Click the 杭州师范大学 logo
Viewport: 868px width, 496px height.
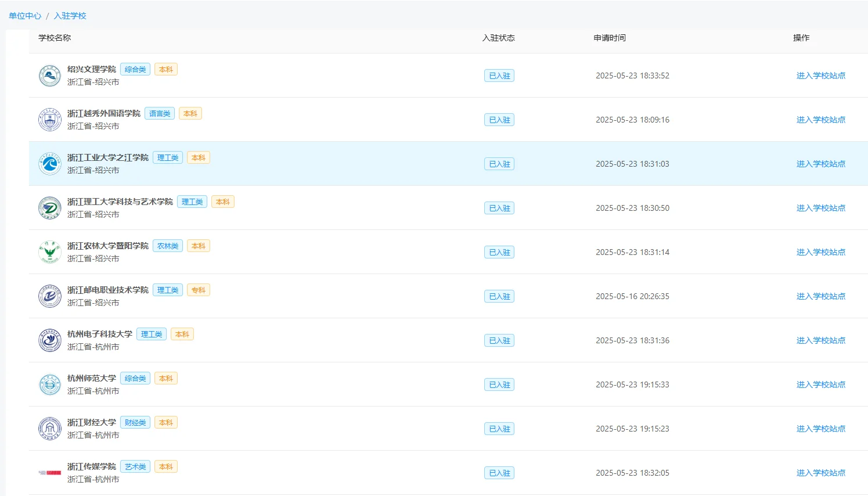pyautogui.click(x=50, y=384)
